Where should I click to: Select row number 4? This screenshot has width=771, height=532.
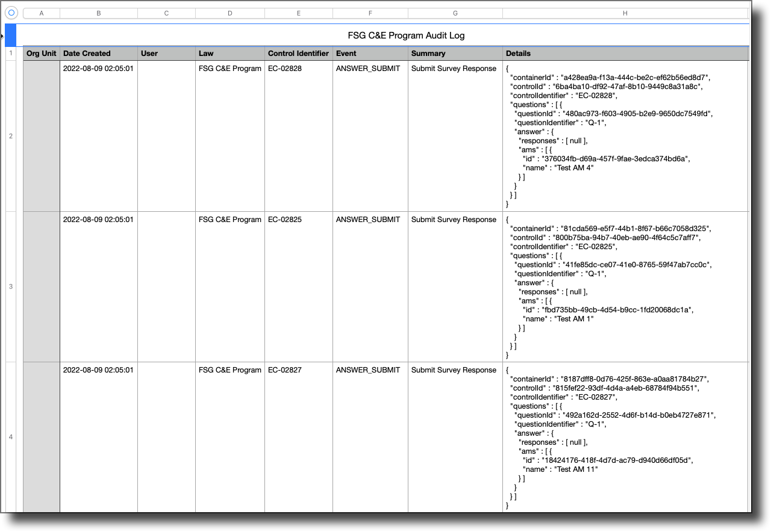[10, 438]
